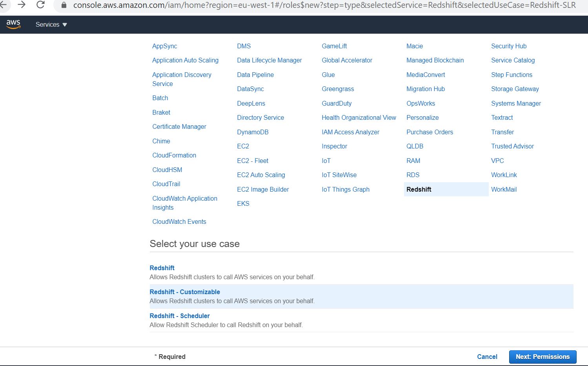588x366 pixels.
Task: Select EC2 - Fleet service
Action: 253,161
